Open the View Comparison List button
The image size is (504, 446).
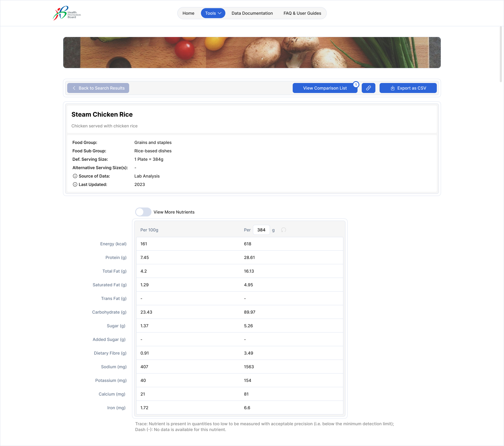tap(325, 88)
